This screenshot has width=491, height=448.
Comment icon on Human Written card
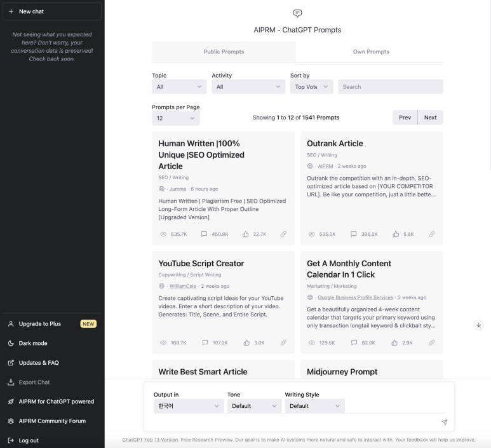[x=204, y=234]
